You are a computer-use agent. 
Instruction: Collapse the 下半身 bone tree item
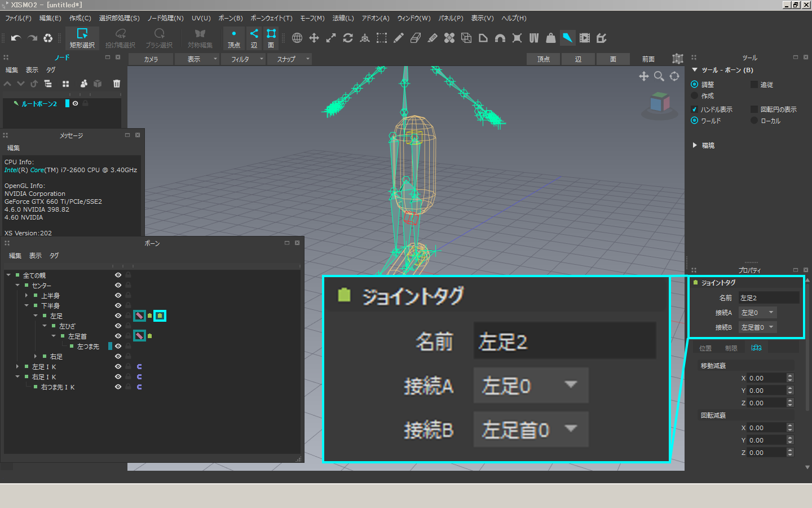(27, 305)
